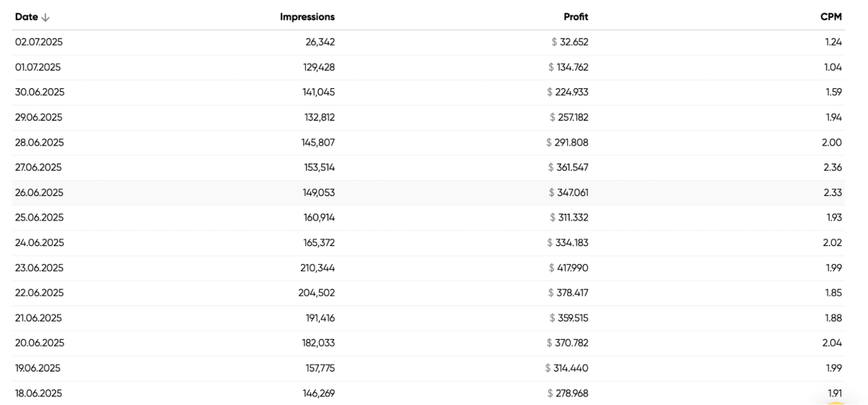Click the $ 359.515 profit cell
This screenshot has height=405, width=868.
coord(568,317)
